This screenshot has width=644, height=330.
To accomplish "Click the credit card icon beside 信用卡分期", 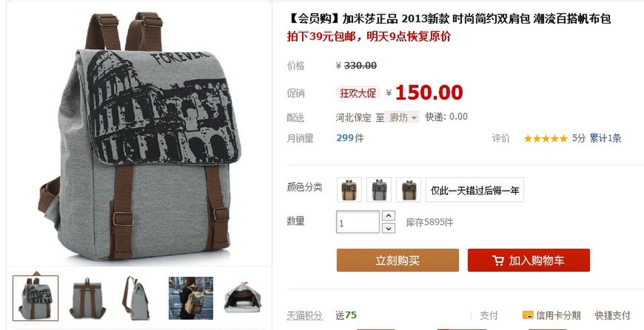I will pos(528,315).
